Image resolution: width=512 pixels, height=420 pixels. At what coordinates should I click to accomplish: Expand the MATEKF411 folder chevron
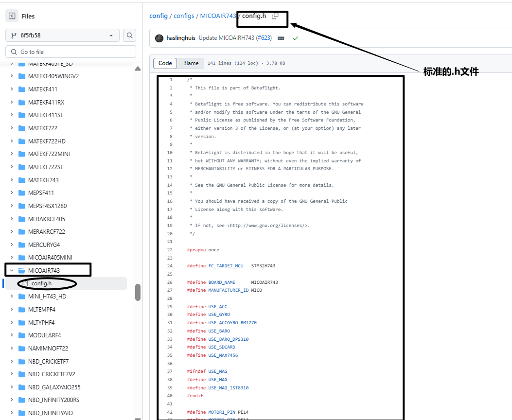click(x=12, y=89)
